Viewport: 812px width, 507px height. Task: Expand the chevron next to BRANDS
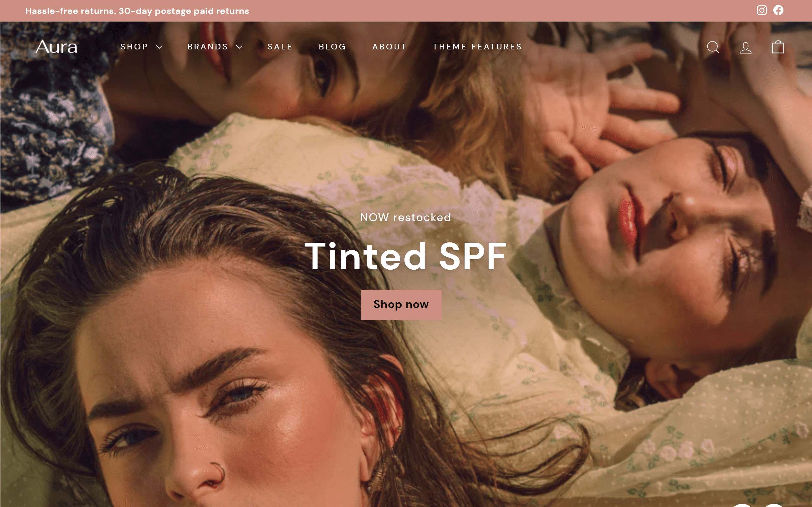pos(239,47)
